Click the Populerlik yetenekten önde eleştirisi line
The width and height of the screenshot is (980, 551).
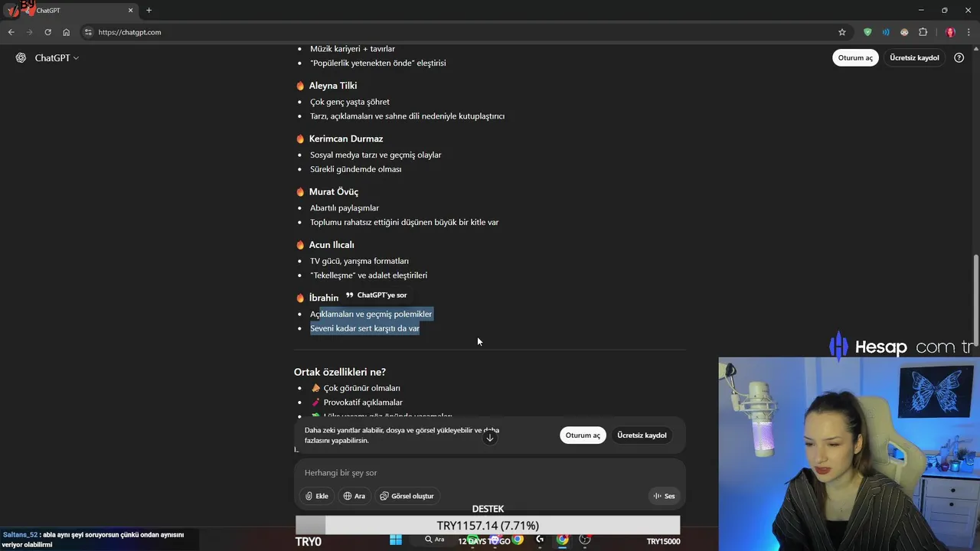pyautogui.click(x=378, y=64)
